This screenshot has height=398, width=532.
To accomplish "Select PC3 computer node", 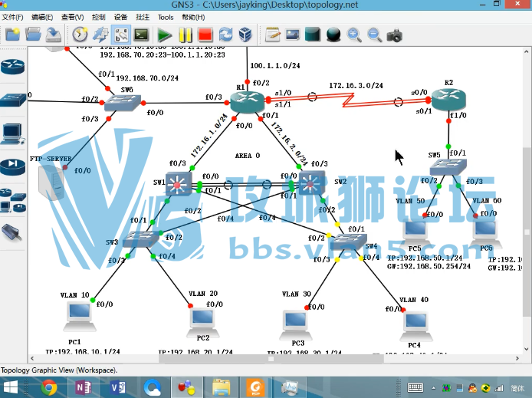I will point(296,325).
